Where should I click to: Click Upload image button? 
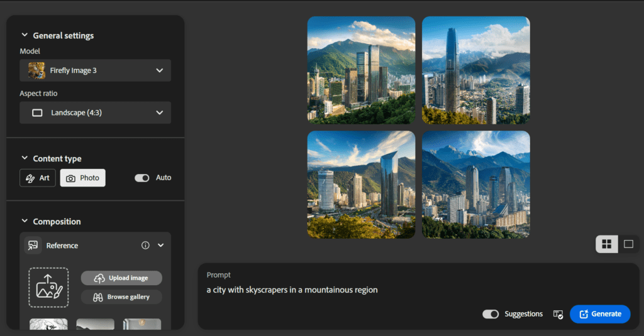[121, 278]
